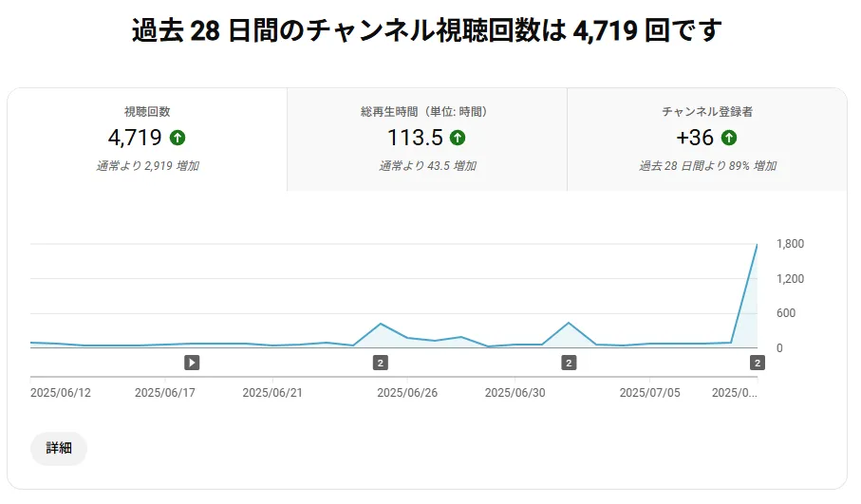Click the chart spike at the far right

tap(756, 246)
